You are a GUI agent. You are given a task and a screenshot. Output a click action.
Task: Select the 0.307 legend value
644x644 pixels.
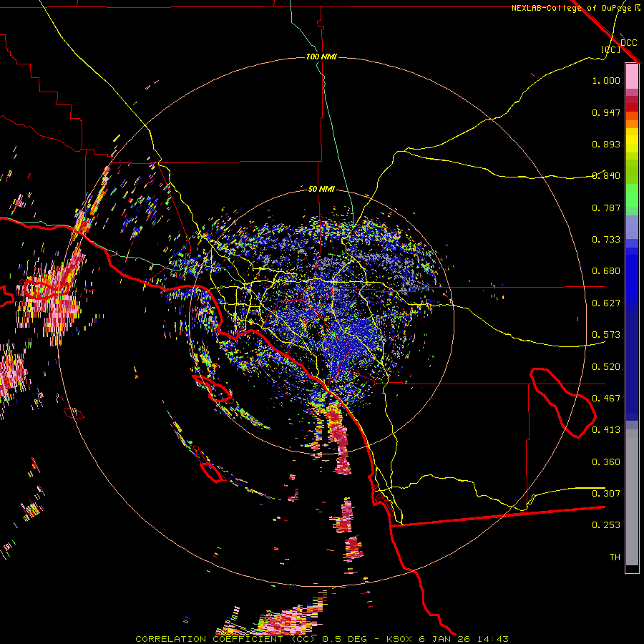click(x=606, y=494)
